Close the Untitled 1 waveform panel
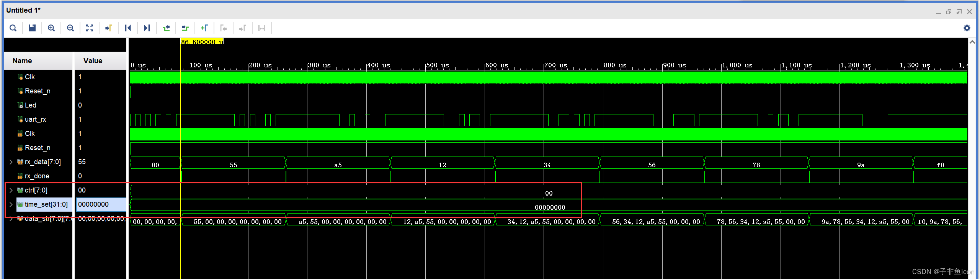The height and width of the screenshot is (279, 980). (x=969, y=12)
